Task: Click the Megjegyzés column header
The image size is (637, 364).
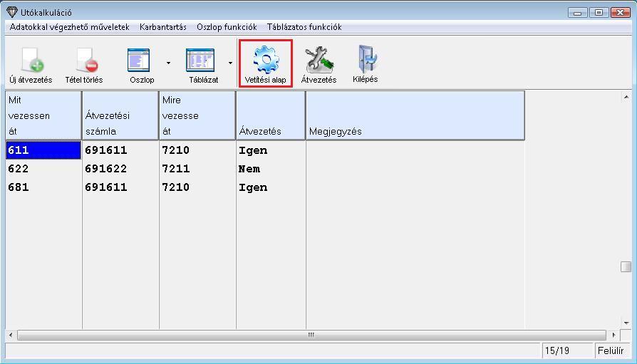Action: click(415, 115)
